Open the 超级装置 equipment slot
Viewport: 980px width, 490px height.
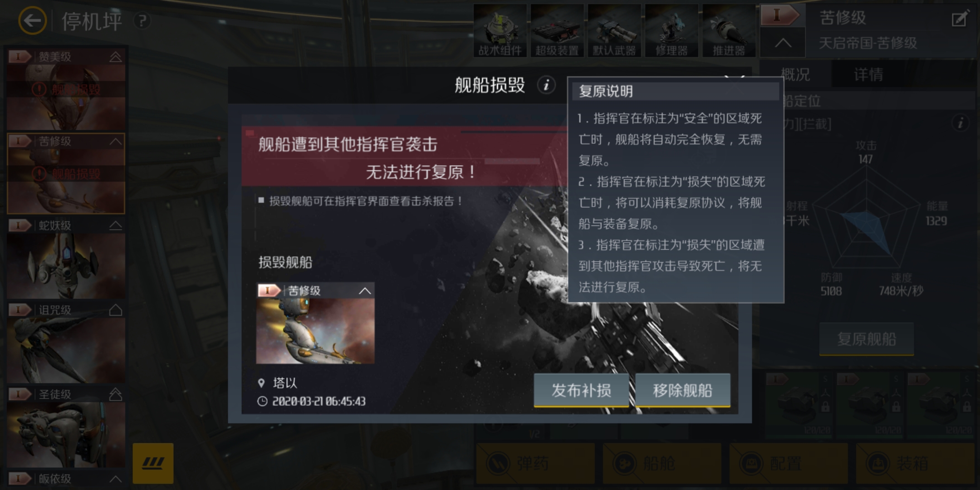pyautogui.click(x=557, y=30)
